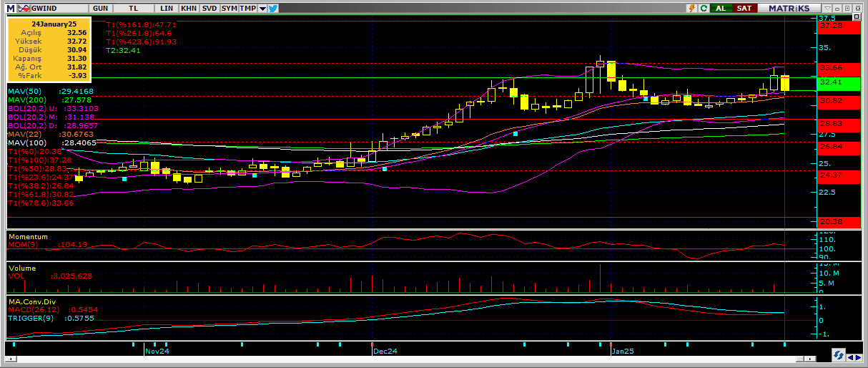Select the SYM toolbar item
The width and height of the screenshot is (868, 368).
coord(229,8)
